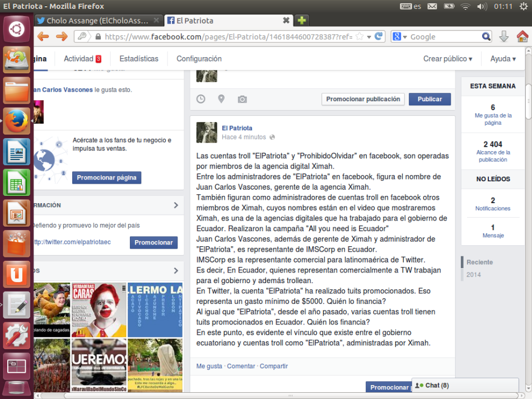
Task: Click Promocionar publicación button
Action: pyautogui.click(x=363, y=99)
